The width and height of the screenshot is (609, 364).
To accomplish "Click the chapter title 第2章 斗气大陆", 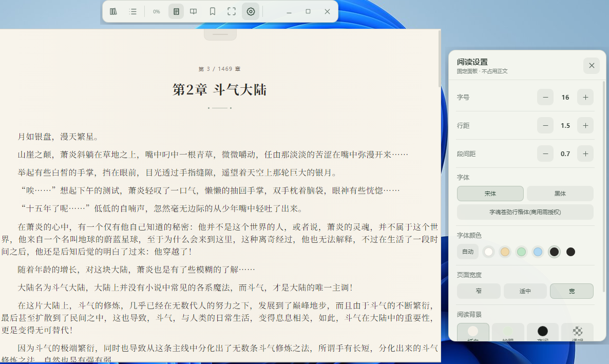I will pyautogui.click(x=219, y=90).
